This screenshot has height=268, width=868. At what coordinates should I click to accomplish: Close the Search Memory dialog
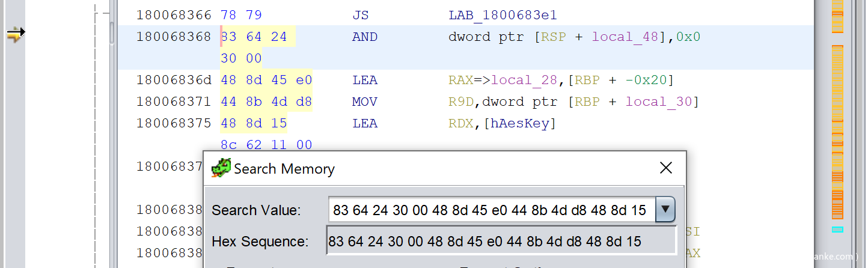[666, 168]
